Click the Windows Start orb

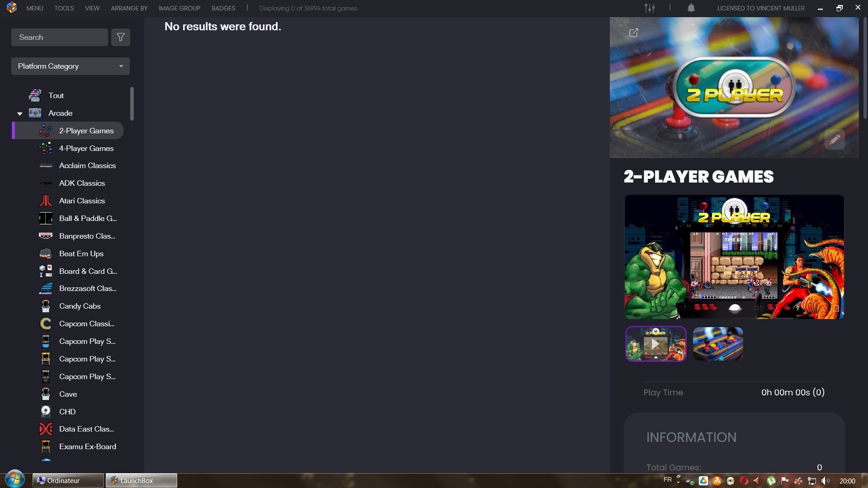point(14,479)
